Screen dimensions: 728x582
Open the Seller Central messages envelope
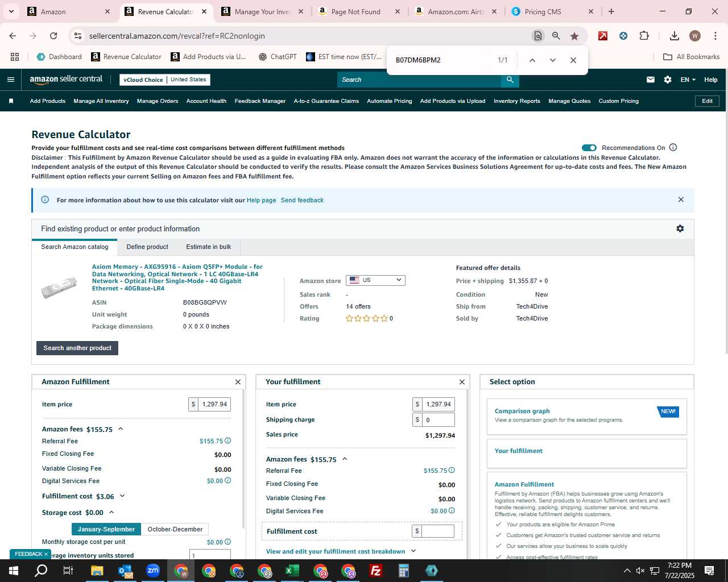pyautogui.click(x=651, y=80)
